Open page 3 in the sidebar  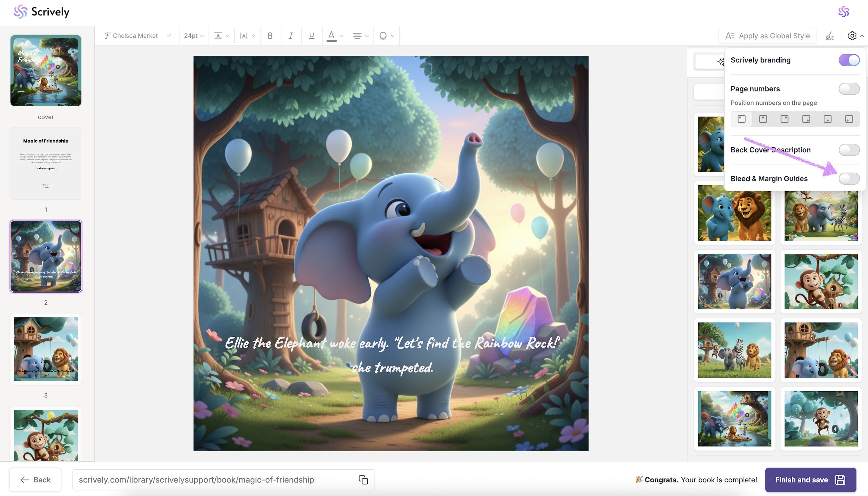tap(46, 349)
